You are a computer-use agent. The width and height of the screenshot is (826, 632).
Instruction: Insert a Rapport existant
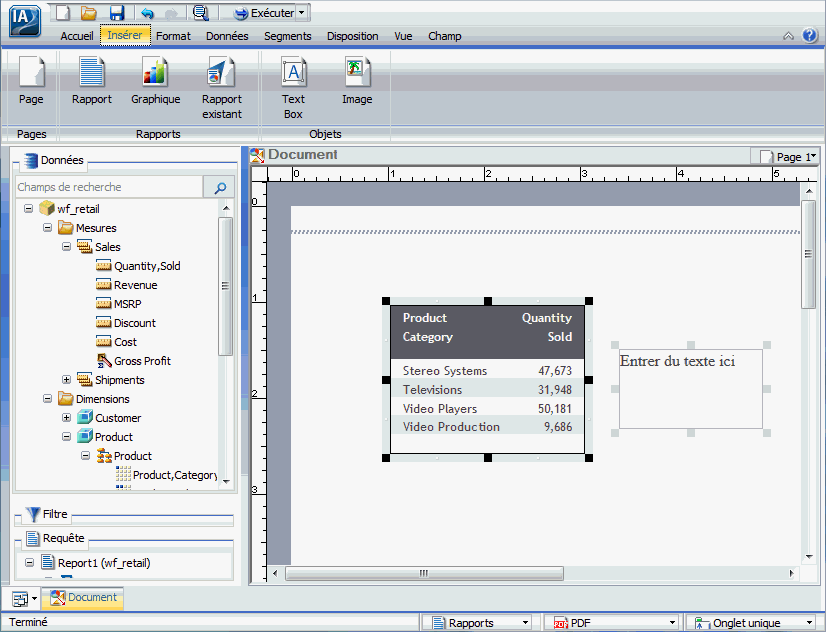(x=222, y=87)
